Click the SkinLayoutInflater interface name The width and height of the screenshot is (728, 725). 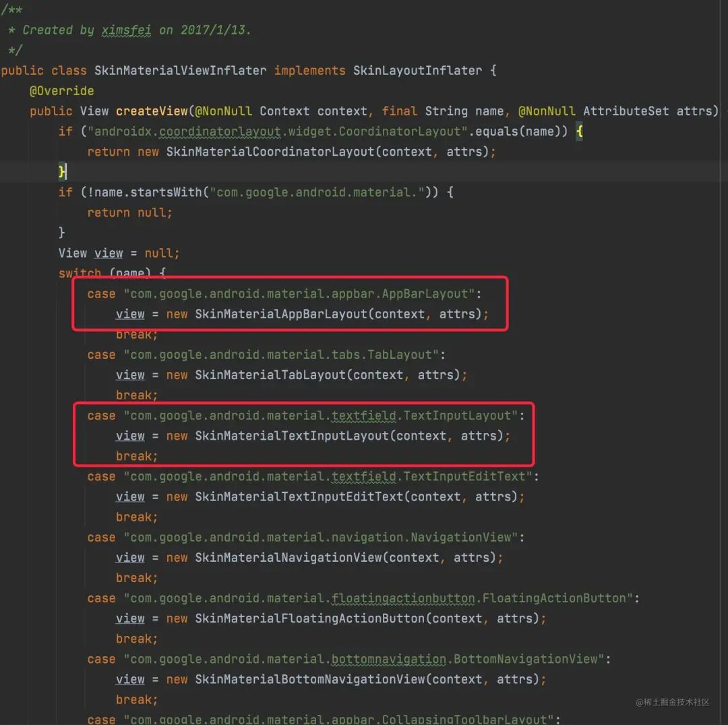tap(417, 71)
